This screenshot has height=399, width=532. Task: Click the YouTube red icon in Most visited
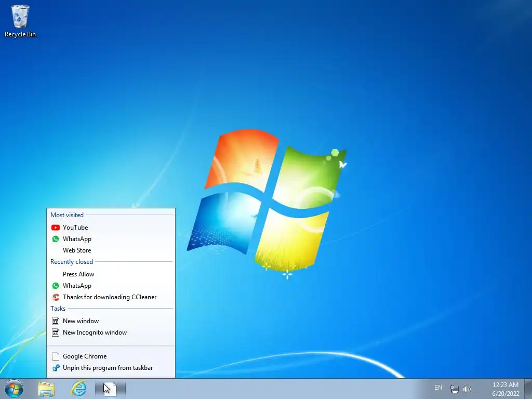point(56,228)
